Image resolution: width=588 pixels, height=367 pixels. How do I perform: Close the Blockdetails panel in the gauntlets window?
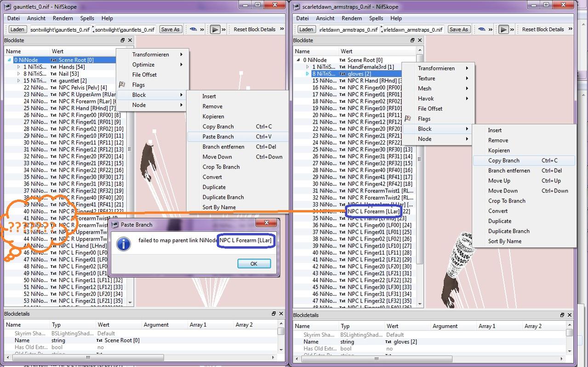[x=281, y=314]
